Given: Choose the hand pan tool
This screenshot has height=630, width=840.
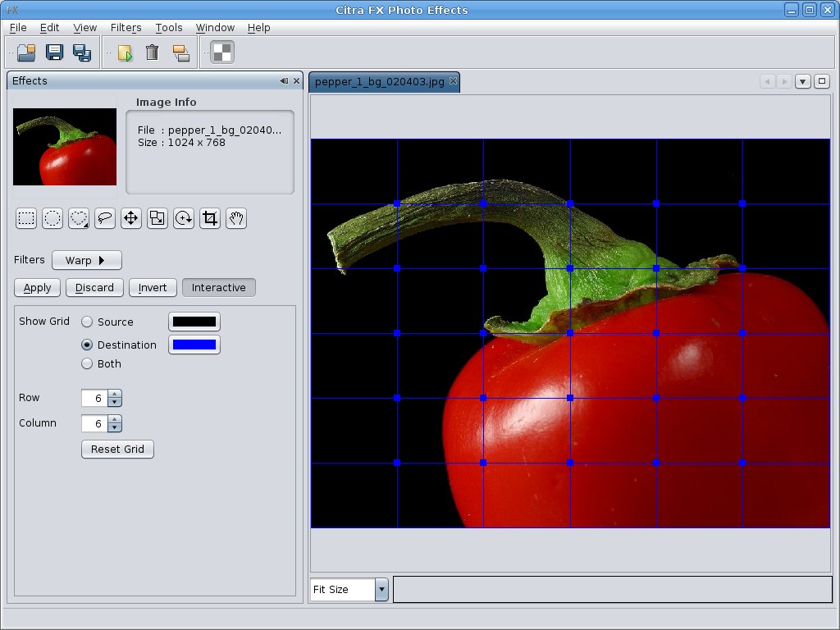Looking at the screenshot, I should (x=236, y=218).
